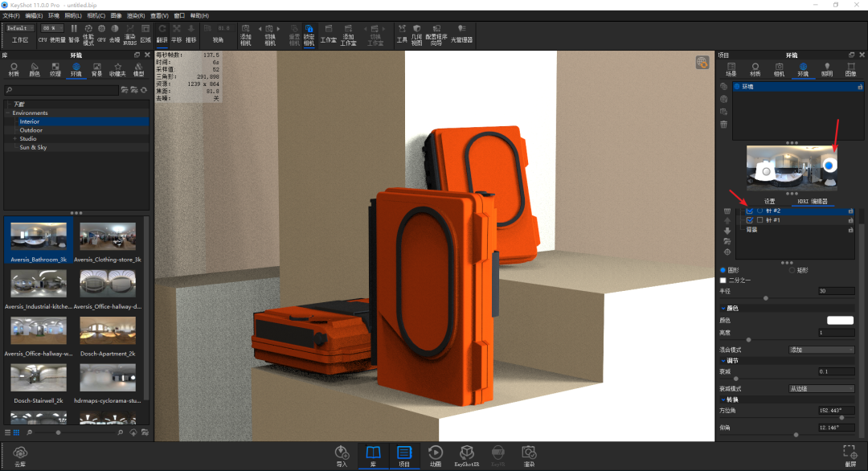Click the Render (渲染) icon in bottom bar

pos(528,455)
